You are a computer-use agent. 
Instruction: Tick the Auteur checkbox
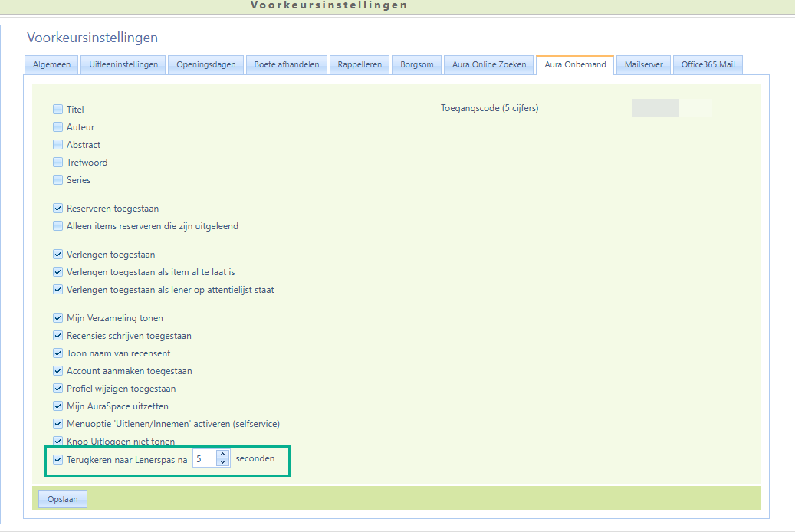click(x=58, y=127)
